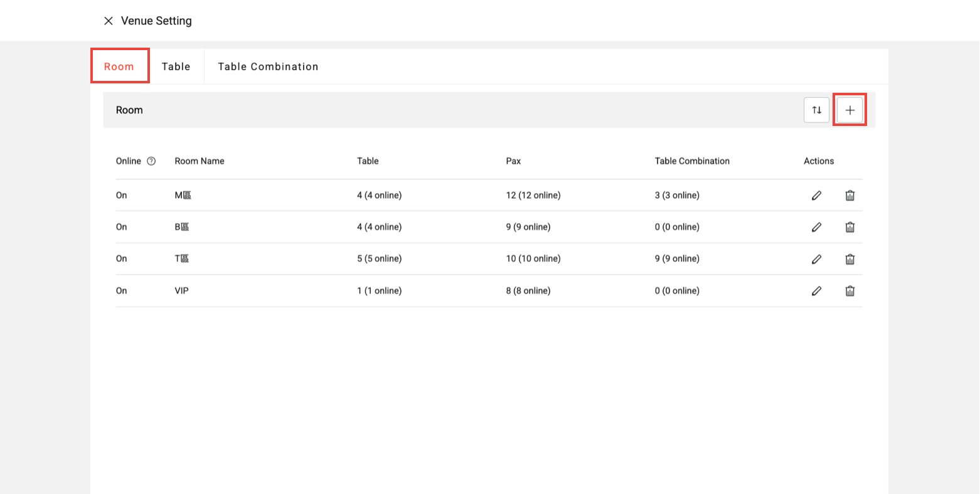Delete the VIP room
This screenshot has width=980, height=494.
850,291
